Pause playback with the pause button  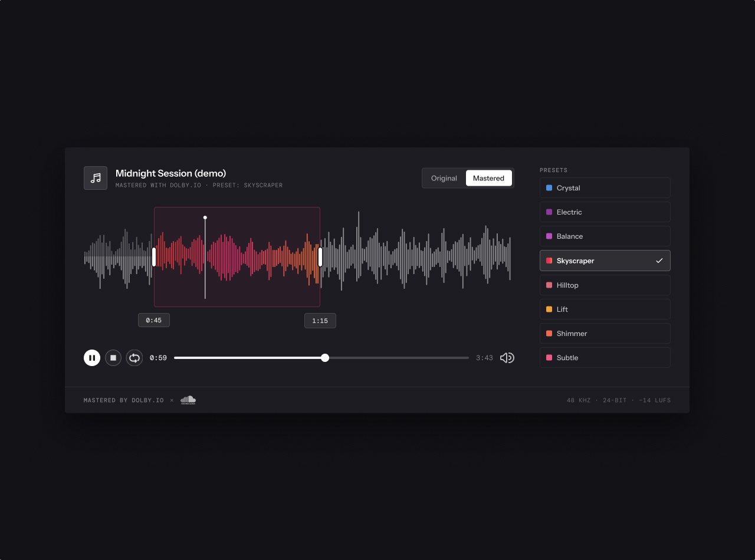[92, 358]
